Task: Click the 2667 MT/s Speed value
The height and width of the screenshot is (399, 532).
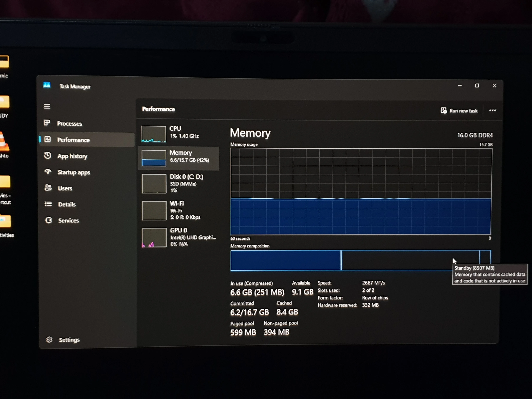Action: [x=373, y=283]
